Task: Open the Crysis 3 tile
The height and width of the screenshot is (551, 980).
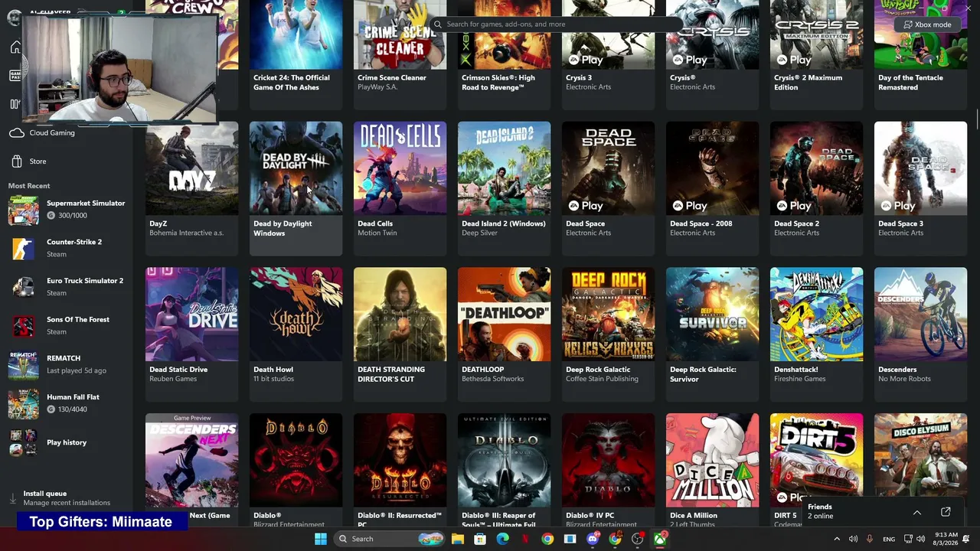Action: click(608, 54)
